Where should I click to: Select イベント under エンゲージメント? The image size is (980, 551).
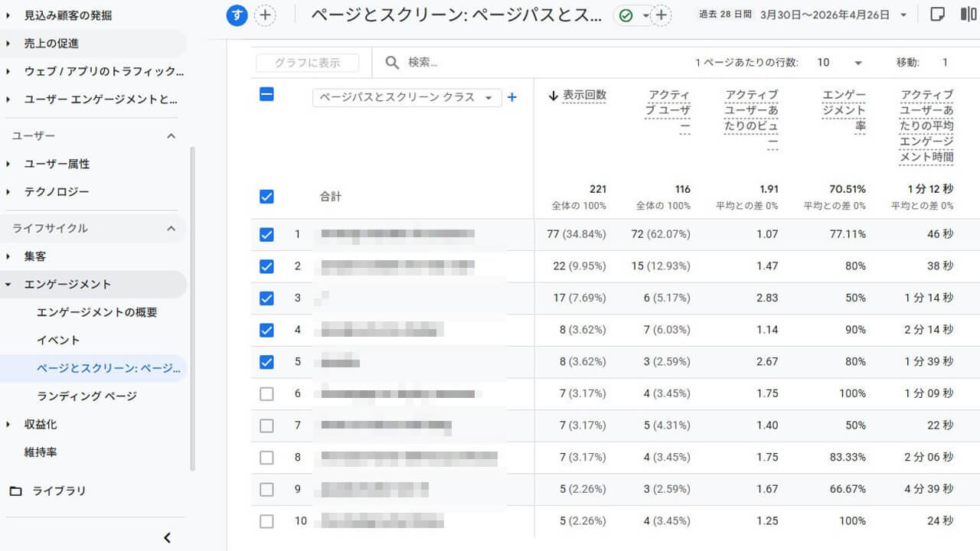[x=58, y=341]
